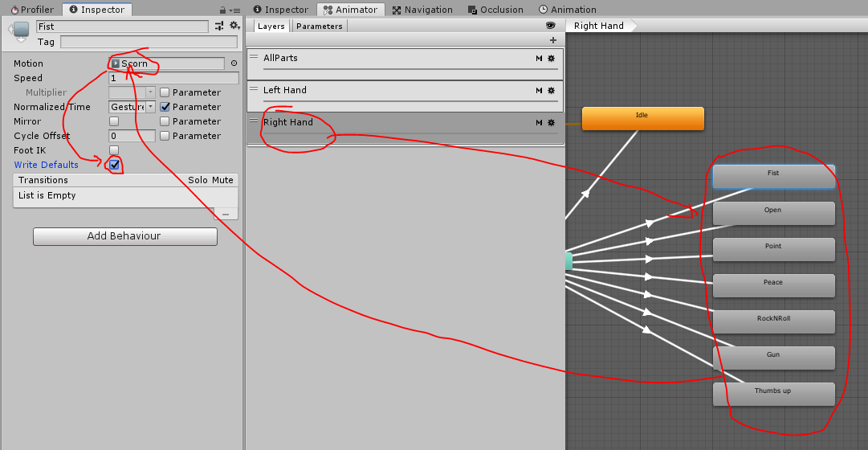
Task: Switch to the Profiler tab
Action: [x=32, y=10]
